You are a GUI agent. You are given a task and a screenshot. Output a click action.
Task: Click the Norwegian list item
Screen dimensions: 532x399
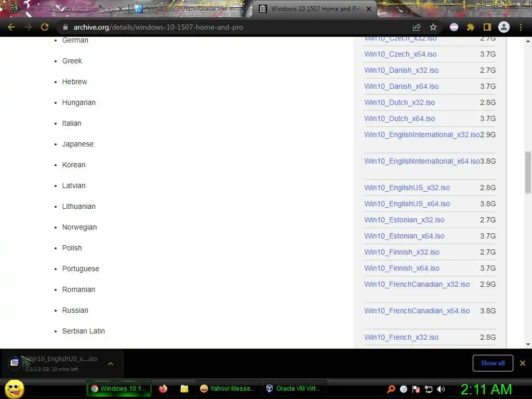click(x=79, y=228)
